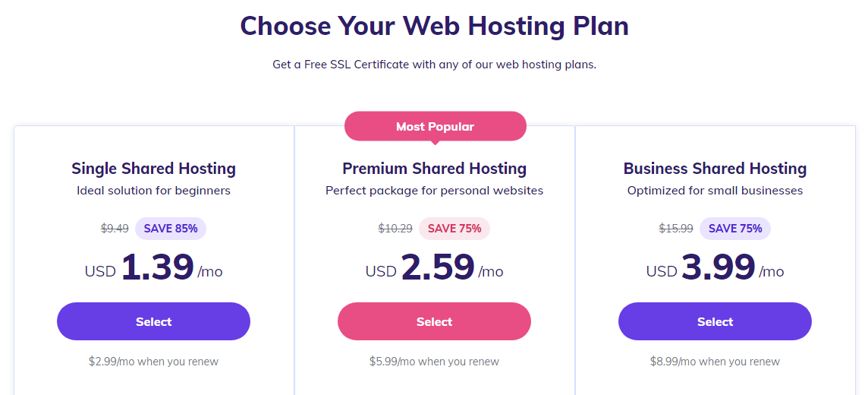Click the Premium Shared Hosting title

434,169
